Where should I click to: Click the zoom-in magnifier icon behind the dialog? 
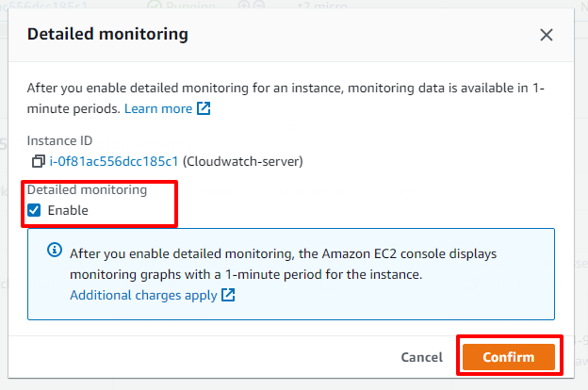pos(244,5)
